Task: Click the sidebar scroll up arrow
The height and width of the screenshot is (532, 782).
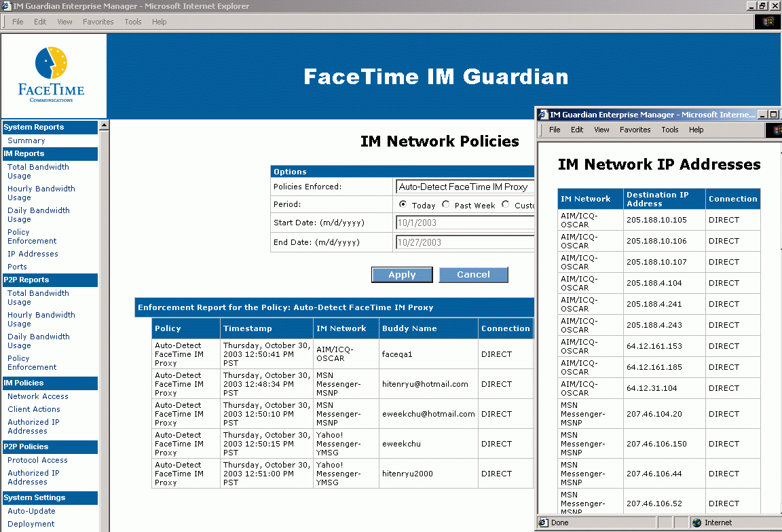Action: pyautogui.click(x=104, y=126)
